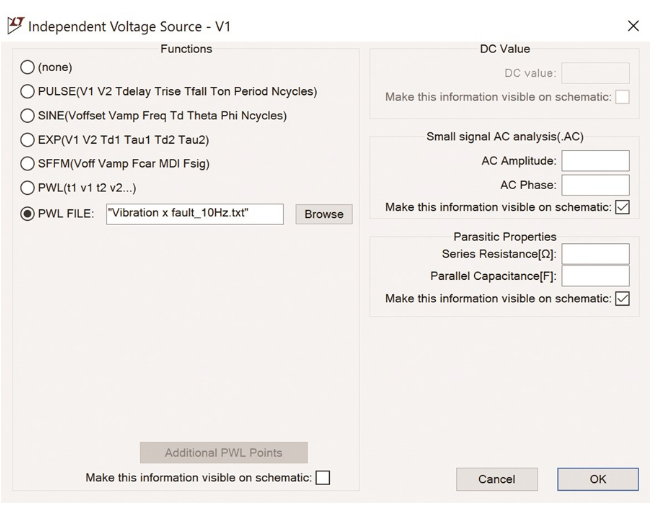Select the PULSE function radio button
658x507 pixels.
click(x=28, y=92)
